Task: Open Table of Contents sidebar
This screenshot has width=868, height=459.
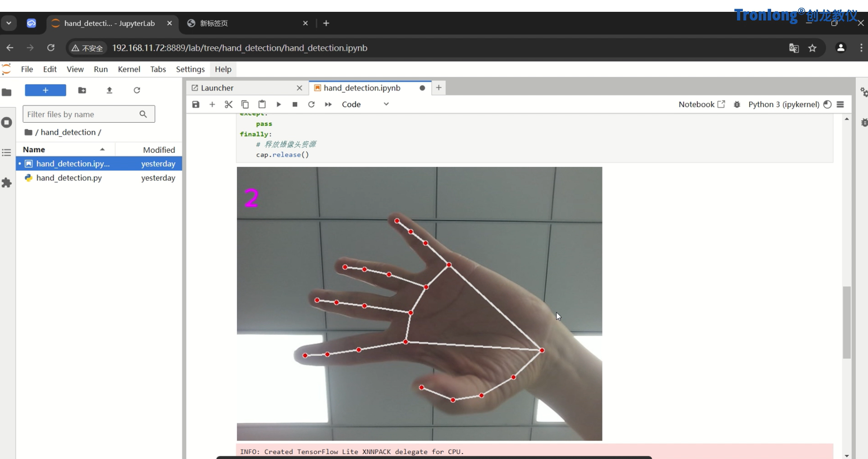Action: pyautogui.click(x=7, y=152)
